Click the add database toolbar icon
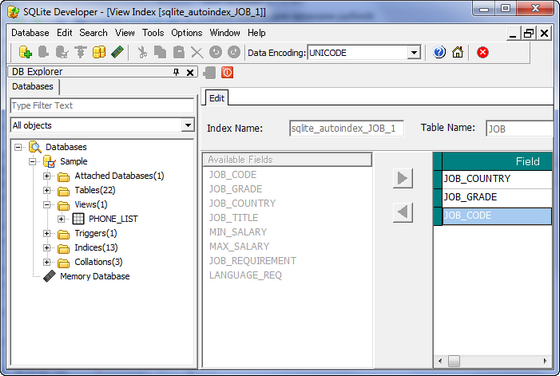The width and height of the screenshot is (560, 376). coord(25,52)
